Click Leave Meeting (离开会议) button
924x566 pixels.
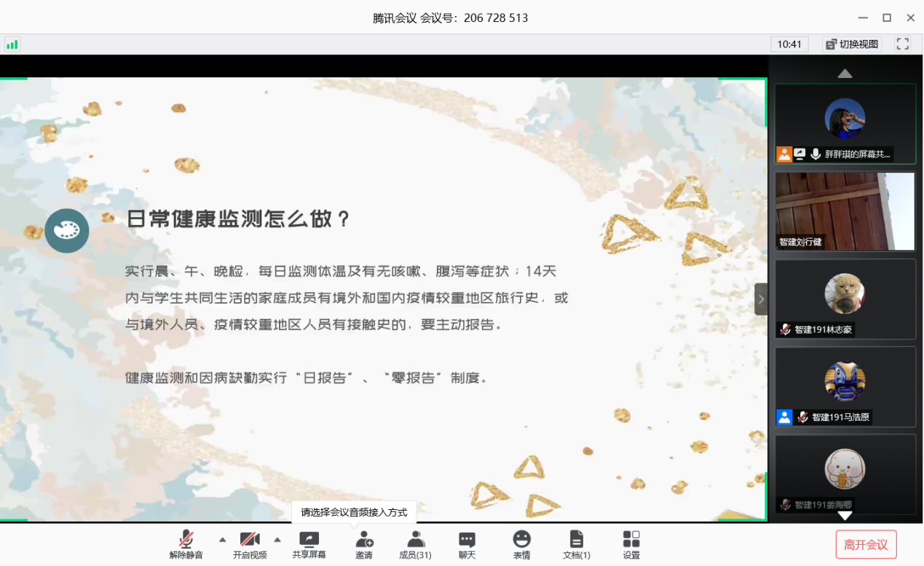[x=866, y=544]
